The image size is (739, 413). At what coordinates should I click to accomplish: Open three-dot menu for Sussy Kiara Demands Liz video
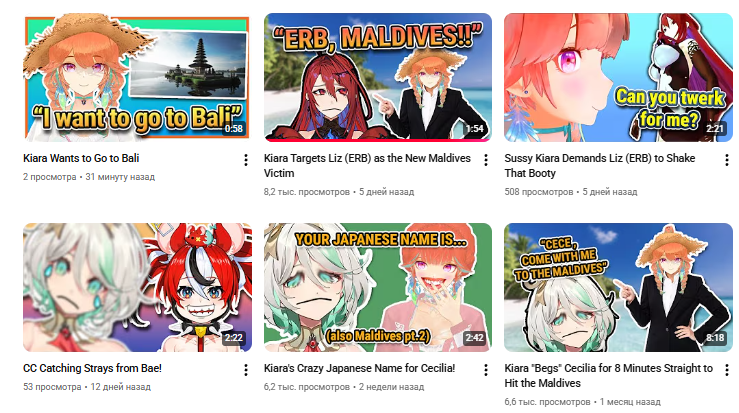point(727,160)
